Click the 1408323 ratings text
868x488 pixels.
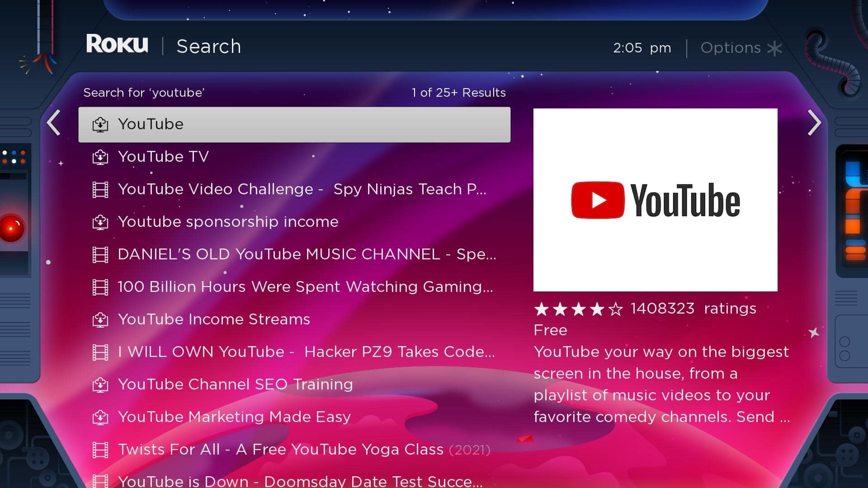693,309
